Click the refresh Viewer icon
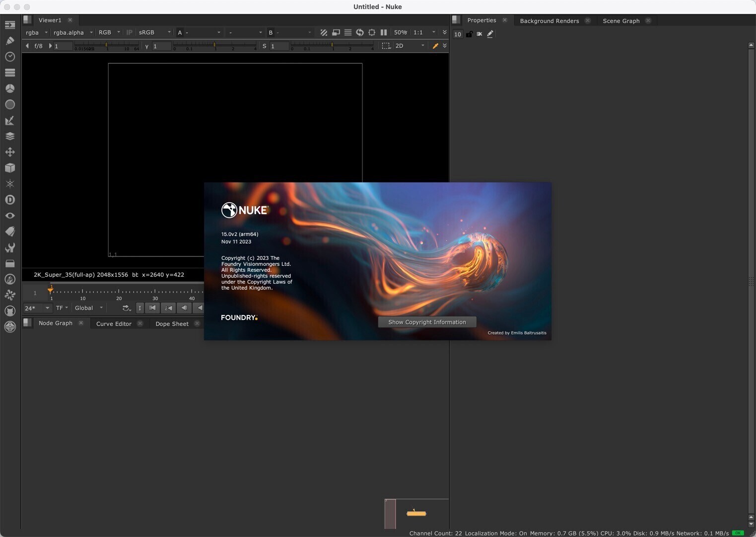 [360, 32]
